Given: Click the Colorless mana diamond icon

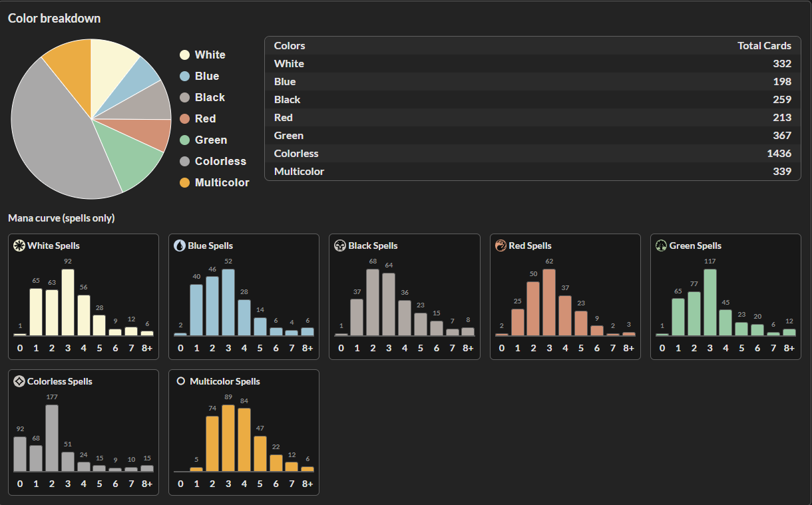Looking at the screenshot, I should (x=19, y=381).
